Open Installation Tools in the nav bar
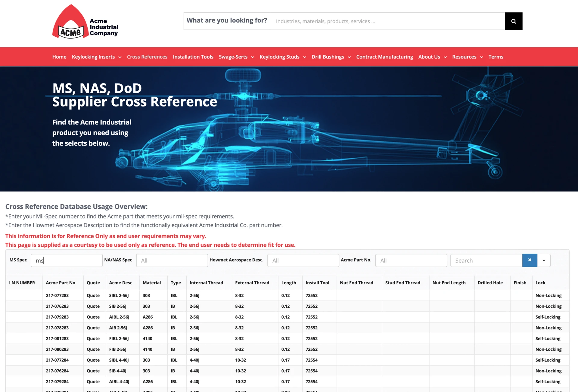The width and height of the screenshot is (578, 392). coord(193,57)
